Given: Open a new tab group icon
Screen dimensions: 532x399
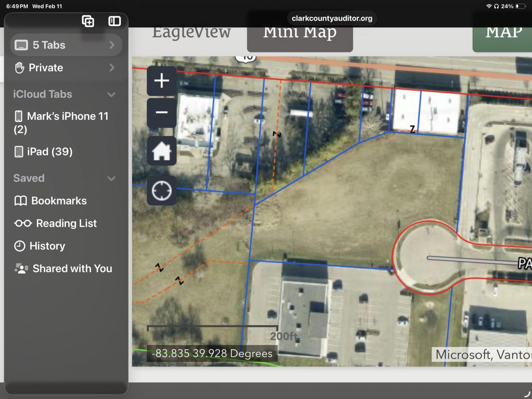Looking at the screenshot, I should point(88,21).
